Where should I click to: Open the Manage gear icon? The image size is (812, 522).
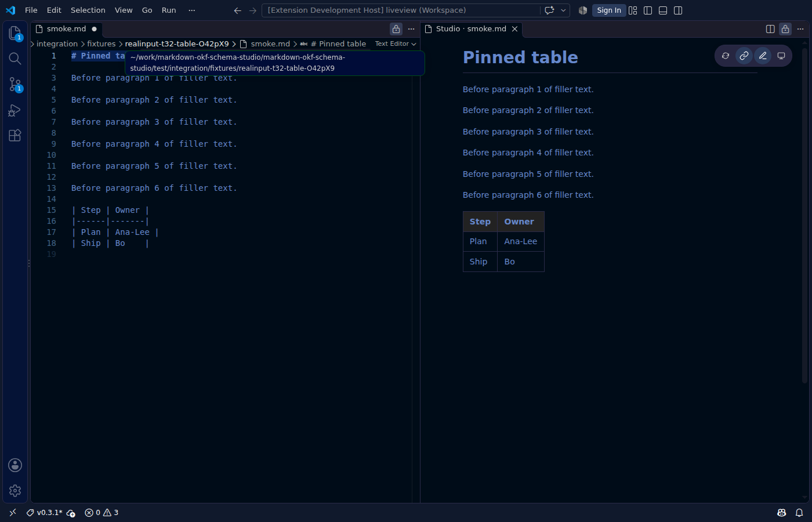15,491
